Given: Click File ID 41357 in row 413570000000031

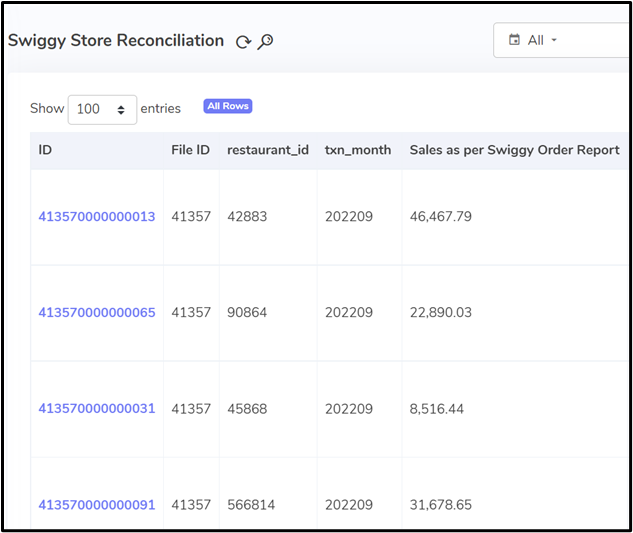Looking at the screenshot, I should pyautogui.click(x=191, y=409).
